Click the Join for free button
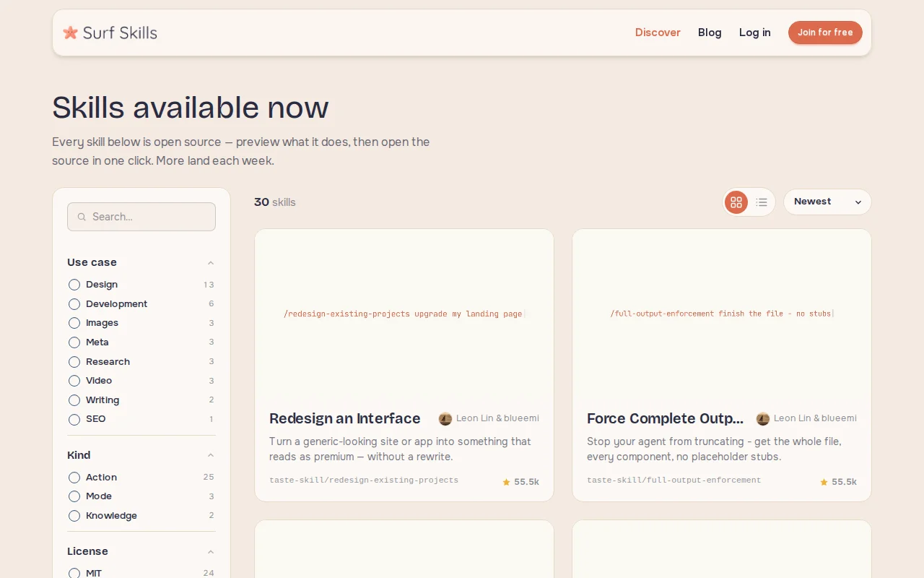Image resolution: width=924 pixels, height=578 pixels. [x=825, y=33]
